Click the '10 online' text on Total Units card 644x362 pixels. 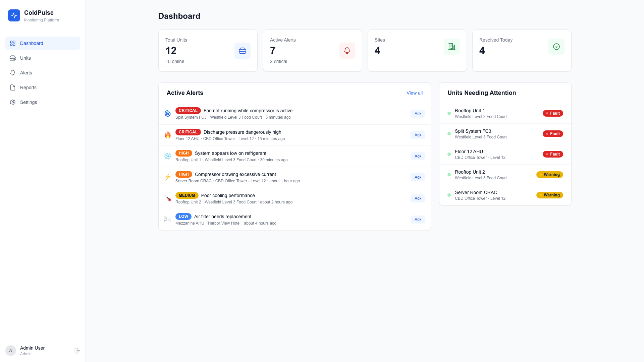(175, 61)
